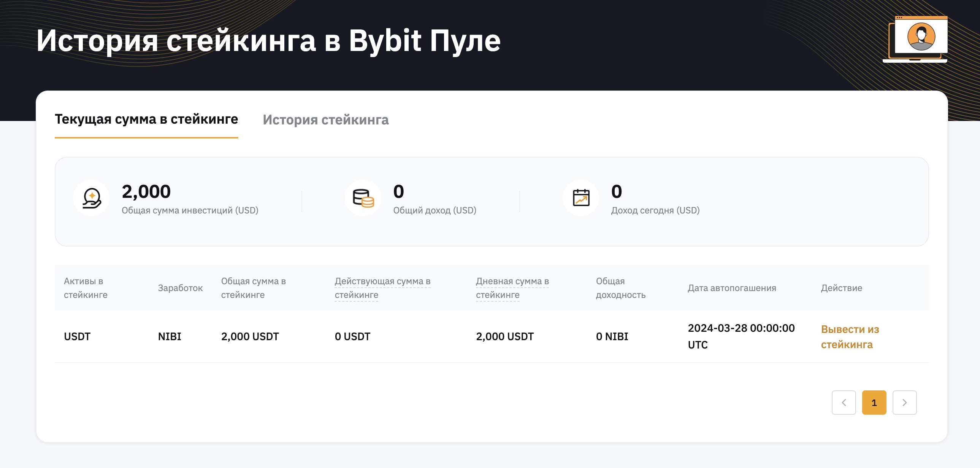Click the 'Общая сумма в стейкинге' column header
The height and width of the screenshot is (468, 980).
pos(254,288)
